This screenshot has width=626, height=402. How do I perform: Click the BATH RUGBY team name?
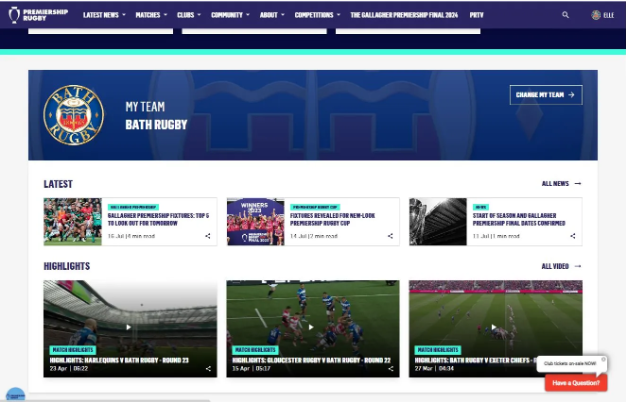156,125
